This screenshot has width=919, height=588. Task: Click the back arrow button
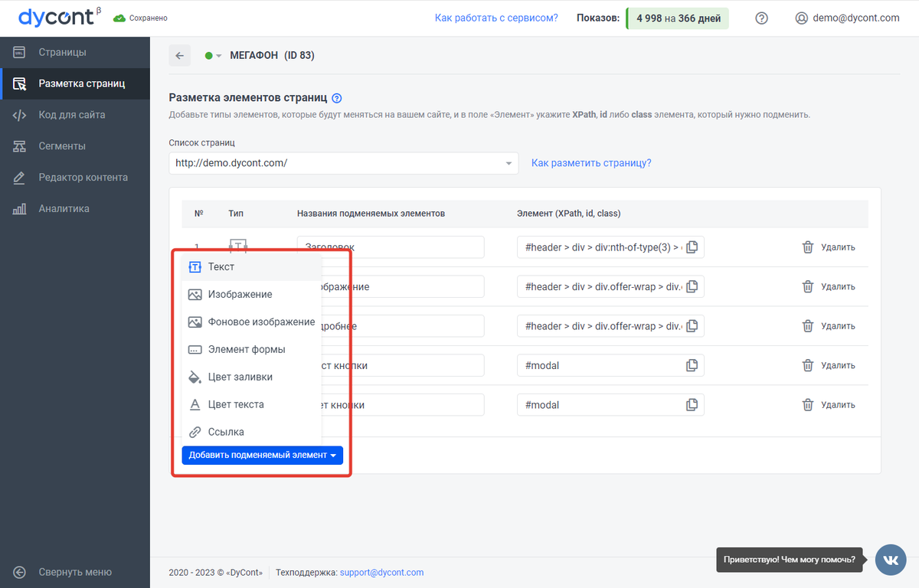click(179, 55)
